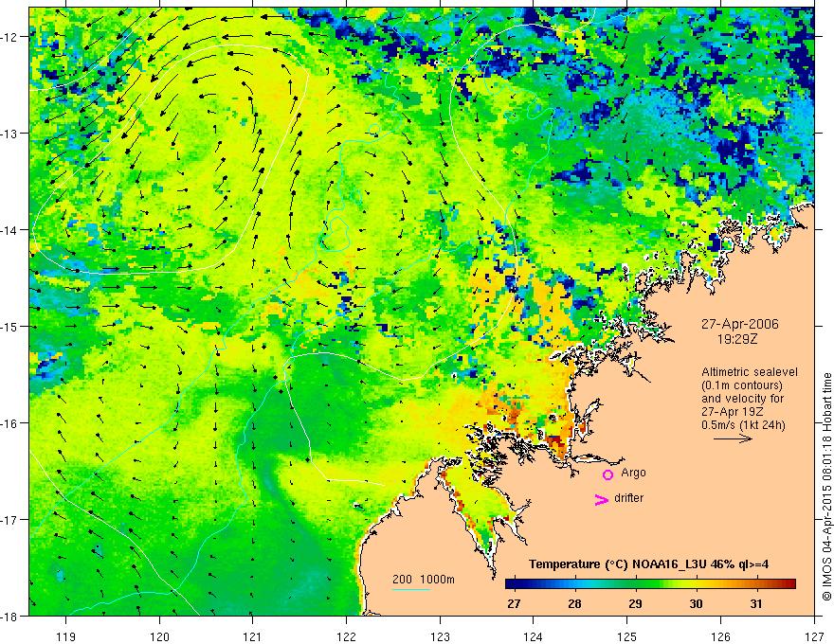Click the latitude axis label -17
This screenshot has height=644, width=834.
click(9, 520)
